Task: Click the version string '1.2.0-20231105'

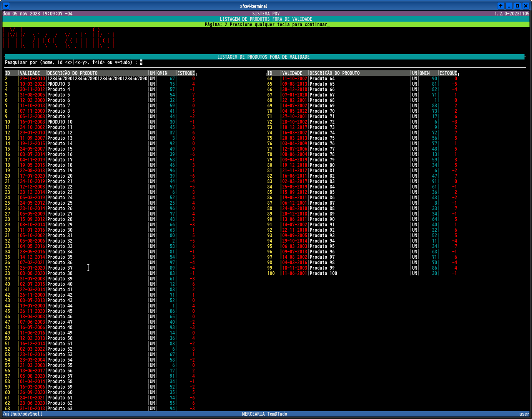Action: point(512,14)
